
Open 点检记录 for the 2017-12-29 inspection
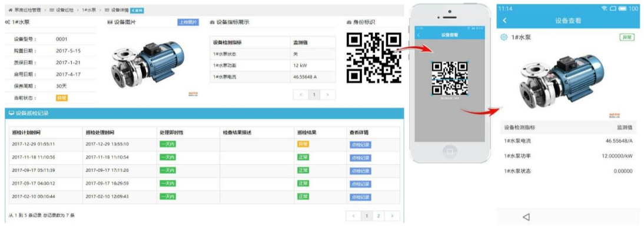click(x=361, y=144)
